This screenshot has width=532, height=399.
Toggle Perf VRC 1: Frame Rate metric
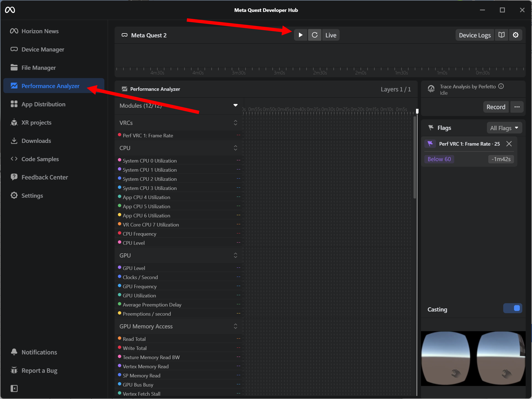[179, 135]
